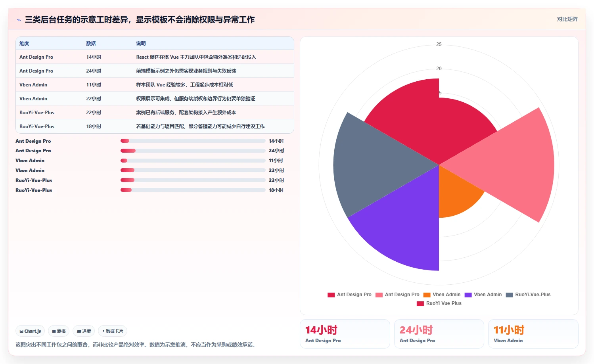Open the 11小时 Vben Admin data card

tap(533, 334)
